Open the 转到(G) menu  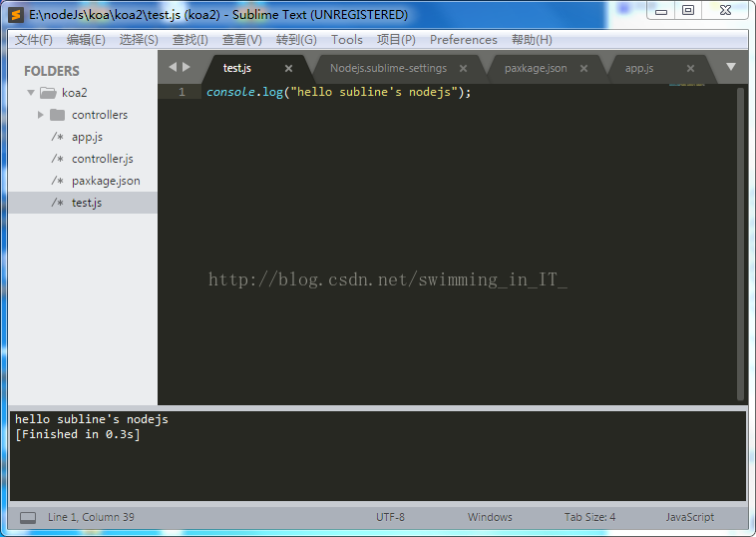coord(296,40)
